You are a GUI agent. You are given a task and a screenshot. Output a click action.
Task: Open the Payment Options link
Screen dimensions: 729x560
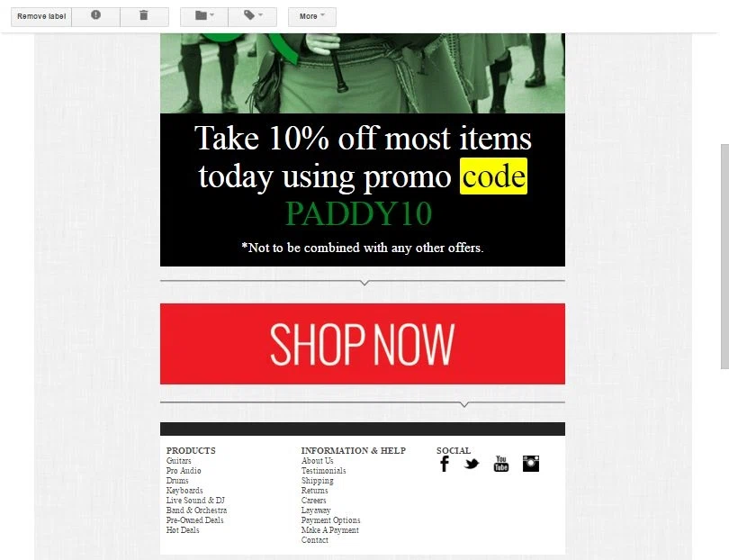(x=330, y=520)
